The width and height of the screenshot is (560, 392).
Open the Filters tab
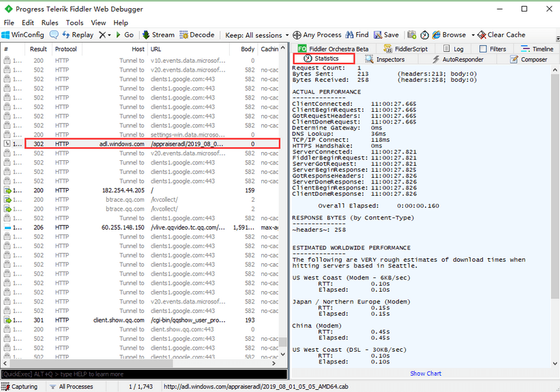[x=492, y=48]
